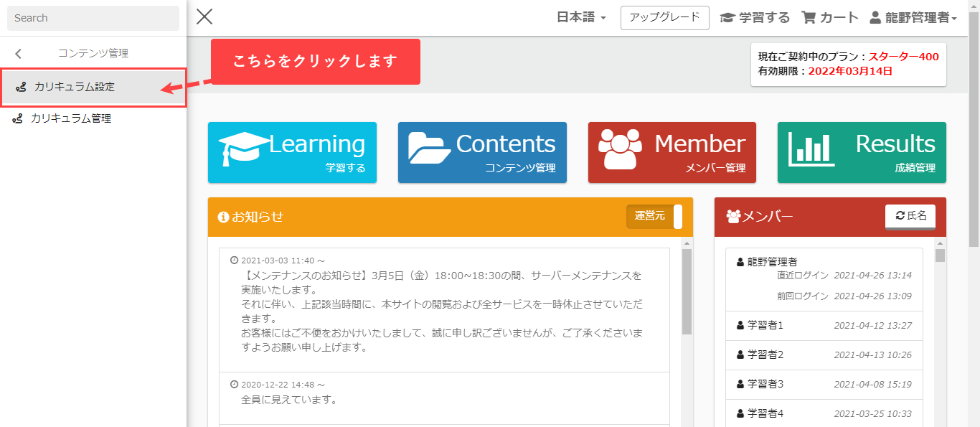
Task: Click the sidebar Search field
Action: 93,18
